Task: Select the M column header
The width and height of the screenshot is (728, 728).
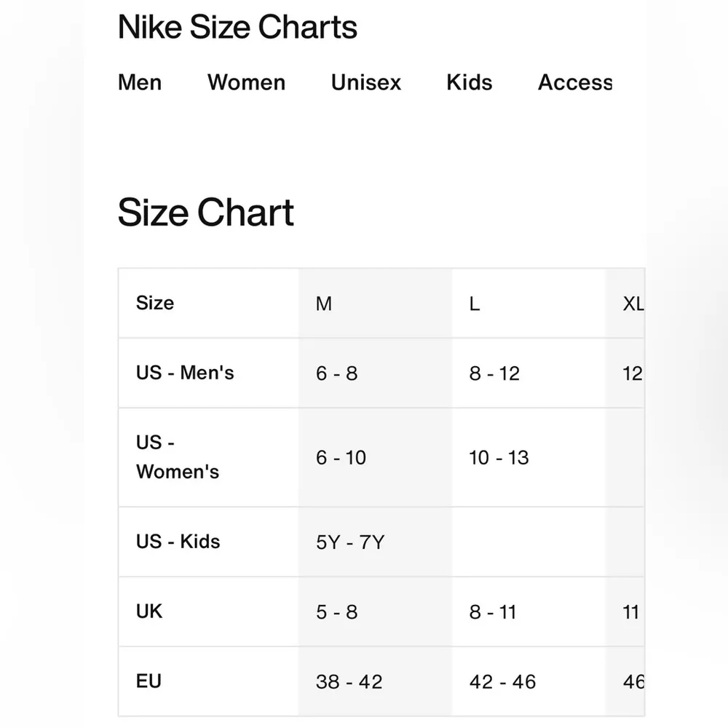Action: [x=324, y=304]
